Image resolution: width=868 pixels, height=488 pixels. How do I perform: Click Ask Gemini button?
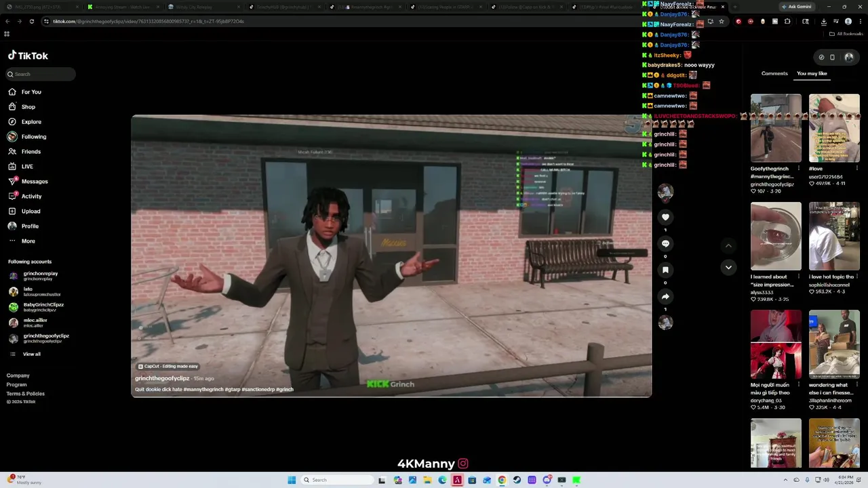pyautogui.click(x=796, y=7)
